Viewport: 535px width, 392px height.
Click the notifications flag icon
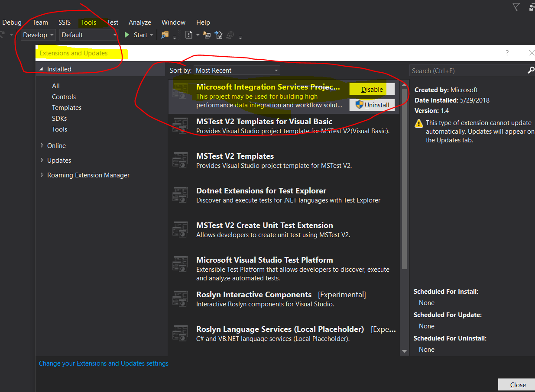point(516,6)
